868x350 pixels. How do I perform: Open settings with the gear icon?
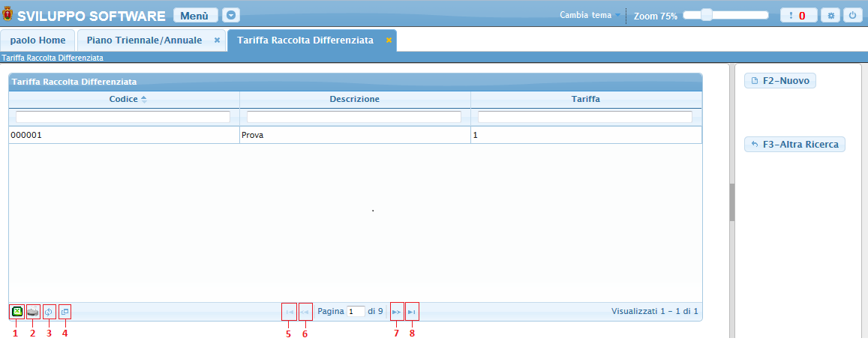(x=832, y=15)
